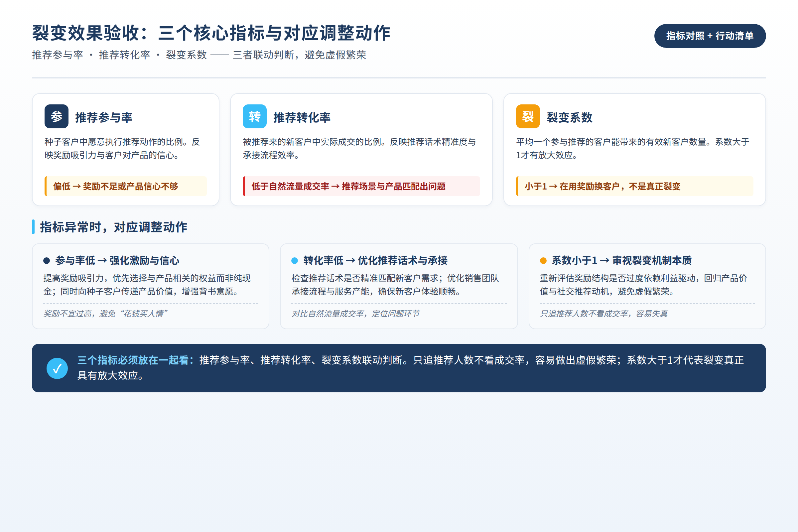Click the dark bullet dot beside 参与率低
Image resolution: width=798 pixels, height=532 pixels.
[47, 261]
